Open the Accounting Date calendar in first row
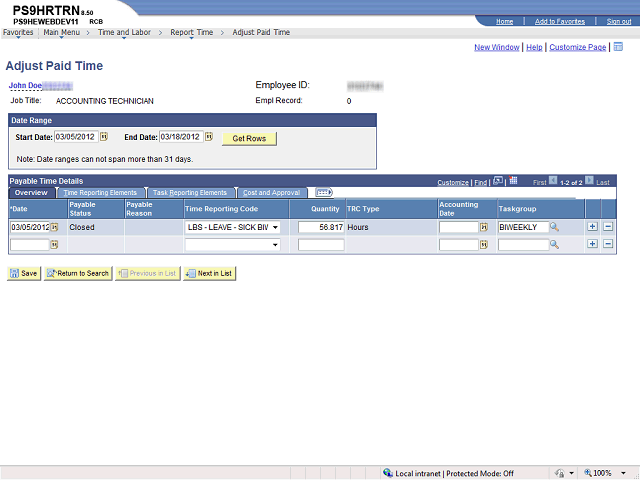 coord(486,228)
